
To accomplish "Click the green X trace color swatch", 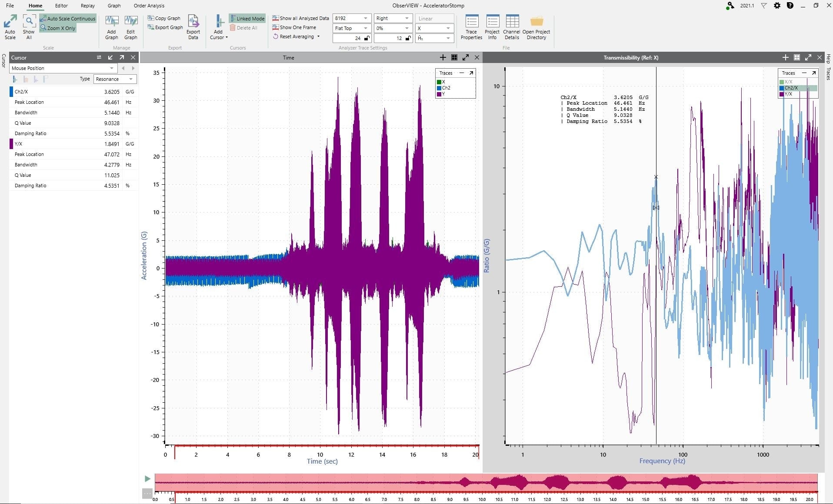I will pos(439,82).
